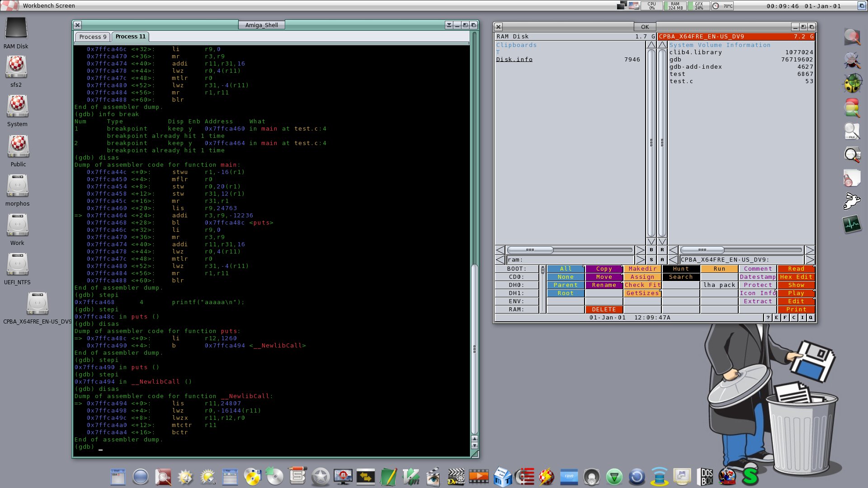Select ENV: device in file manager
Image resolution: width=868 pixels, height=488 pixels.
[x=517, y=301]
